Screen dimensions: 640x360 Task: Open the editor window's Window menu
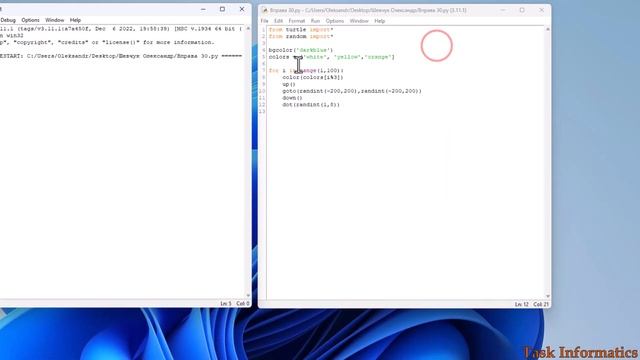pos(359,21)
